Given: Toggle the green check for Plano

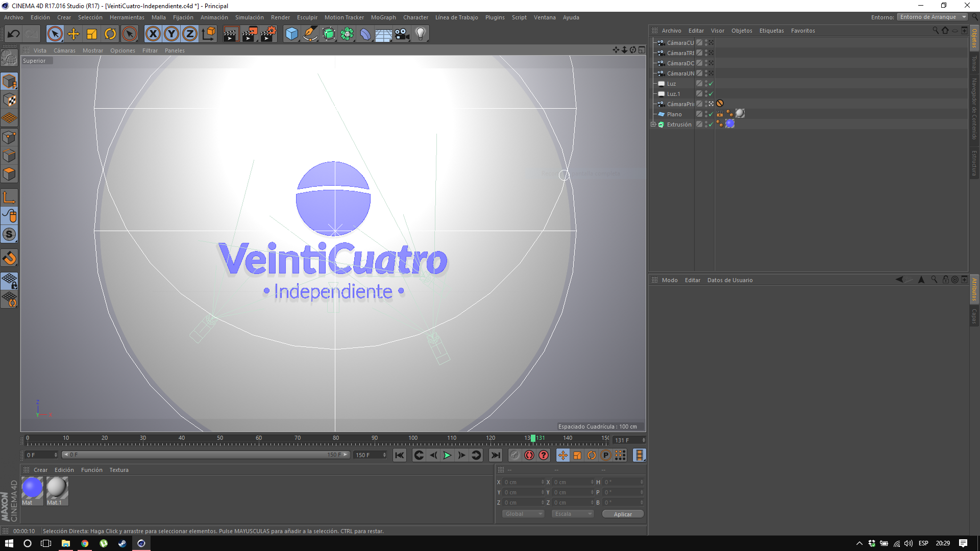Looking at the screenshot, I should click(x=711, y=114).
